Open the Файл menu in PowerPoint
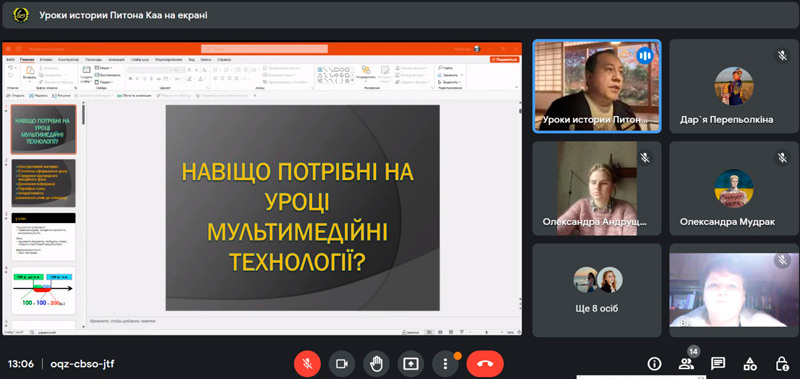Viewport: 800px width, 379px height. coord(10,60)
